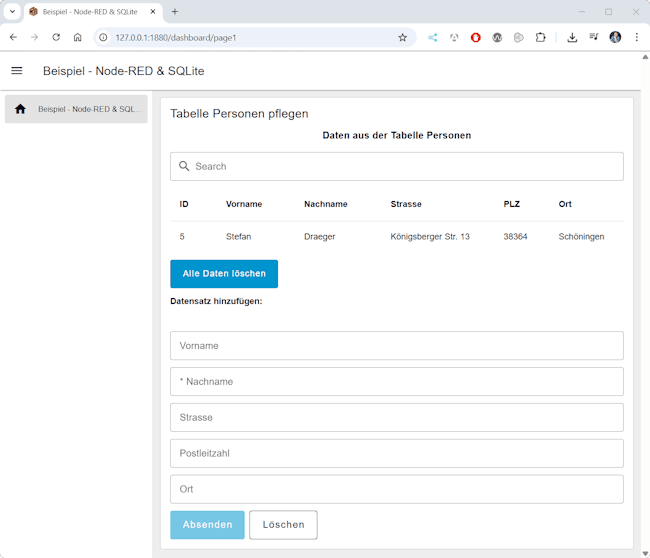Viewport: 650px width, 558px height.
Task: Click the PLZ value 38364
Action: (x=515, y=237)
